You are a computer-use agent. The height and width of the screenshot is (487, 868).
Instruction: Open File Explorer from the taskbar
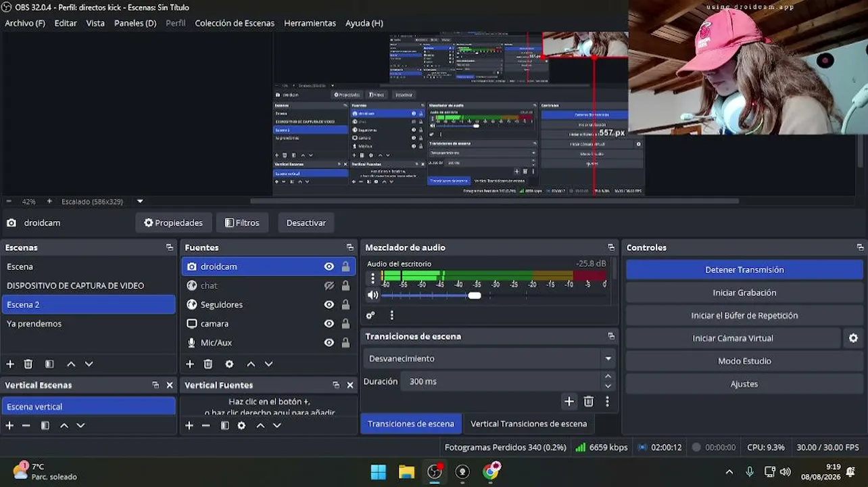[406, 471]
